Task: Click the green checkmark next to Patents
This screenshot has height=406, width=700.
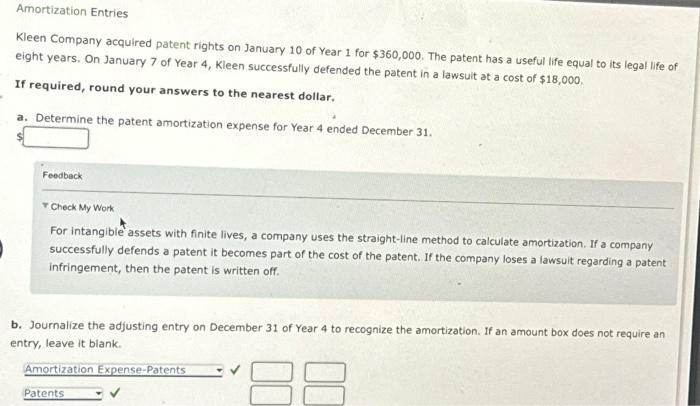Action: [115, 393]
